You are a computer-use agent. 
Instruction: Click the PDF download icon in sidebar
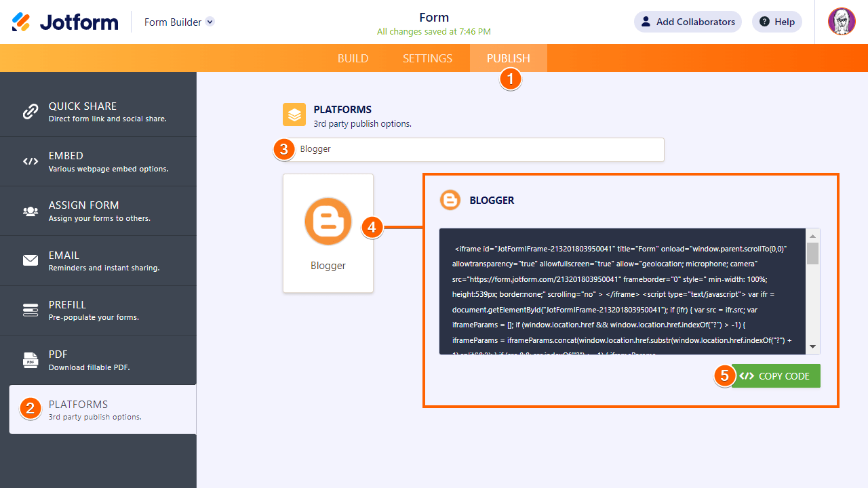pyautogui.click(x=30, y=360)
